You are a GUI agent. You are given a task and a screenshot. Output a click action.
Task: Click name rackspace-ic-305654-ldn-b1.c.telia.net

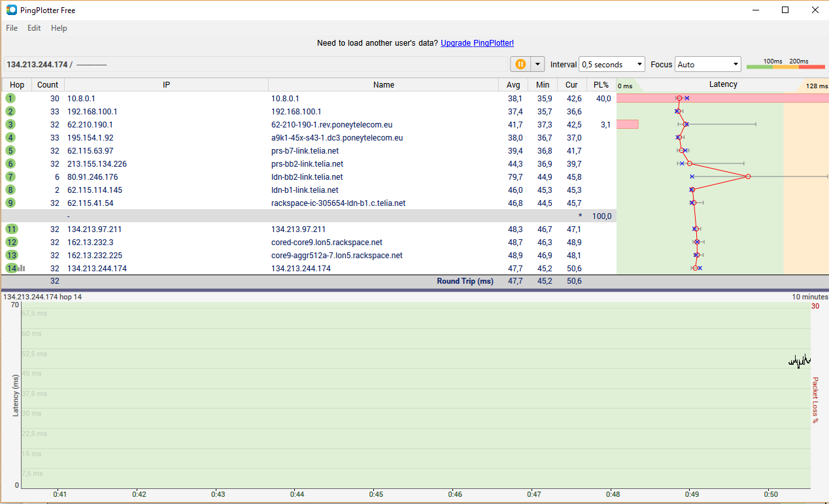pyautogui.click(x=338, y=203)
